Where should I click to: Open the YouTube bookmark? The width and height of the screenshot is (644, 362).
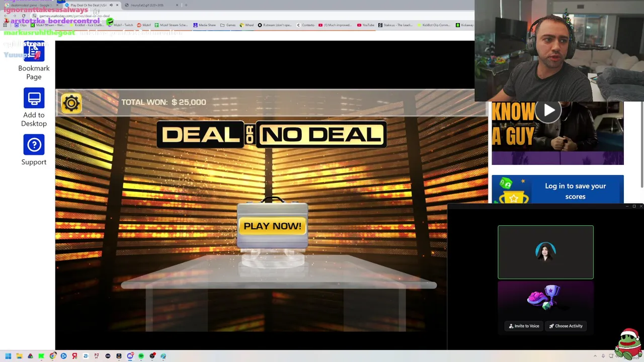(x=366, y=25)
